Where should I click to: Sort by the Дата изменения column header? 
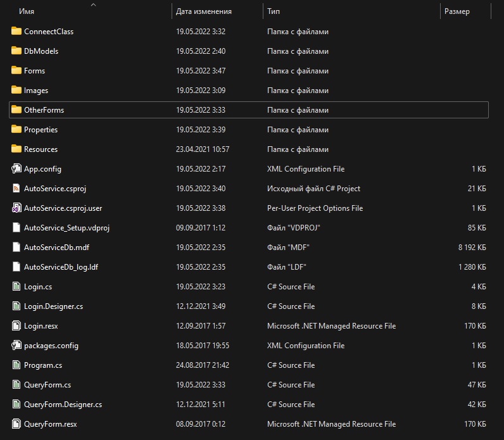tap(203, 11)
